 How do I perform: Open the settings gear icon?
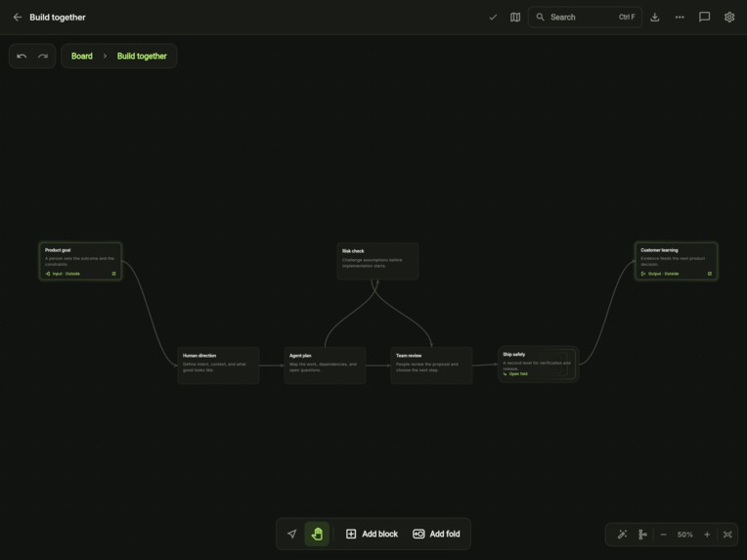729,18
